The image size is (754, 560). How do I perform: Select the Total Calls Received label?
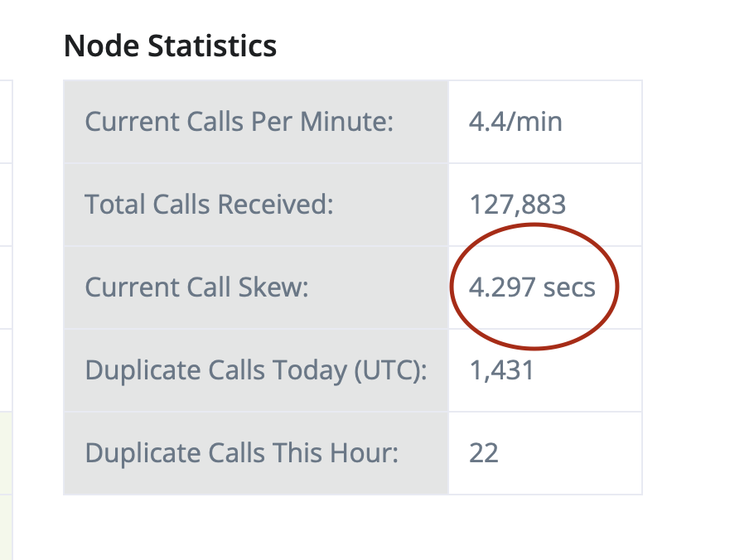[209, 205]
